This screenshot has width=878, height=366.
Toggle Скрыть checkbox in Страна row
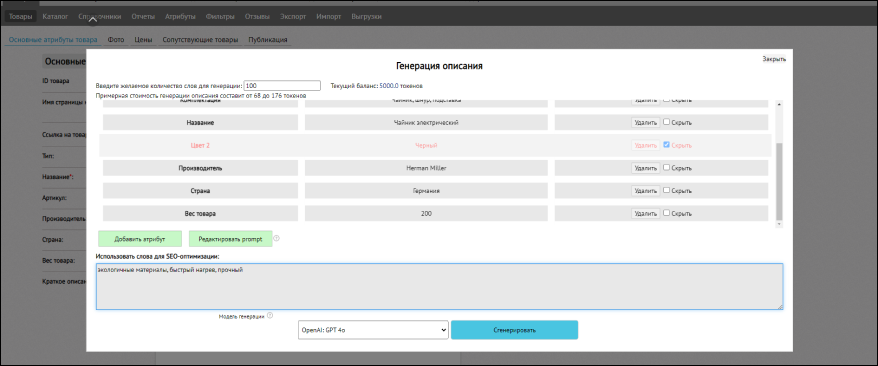coord(666,190)
